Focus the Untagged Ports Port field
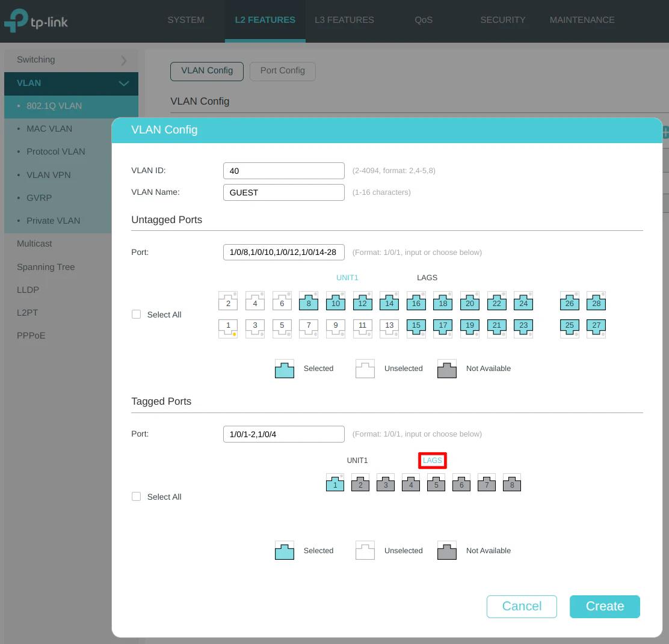This screenshot has height=644, width=669. coord(284,252)
